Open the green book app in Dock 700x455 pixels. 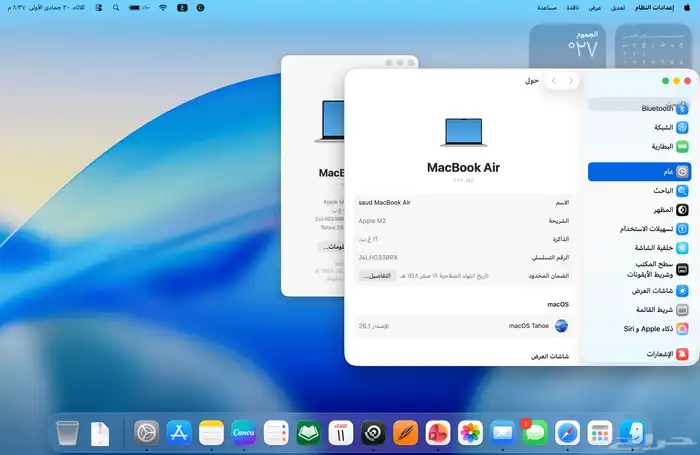(x=308, y=433)
